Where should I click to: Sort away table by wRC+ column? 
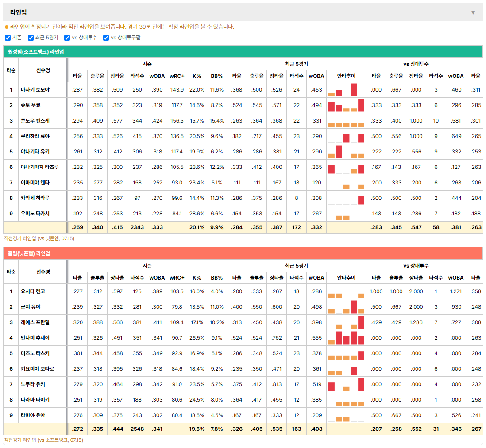(177, 76)
